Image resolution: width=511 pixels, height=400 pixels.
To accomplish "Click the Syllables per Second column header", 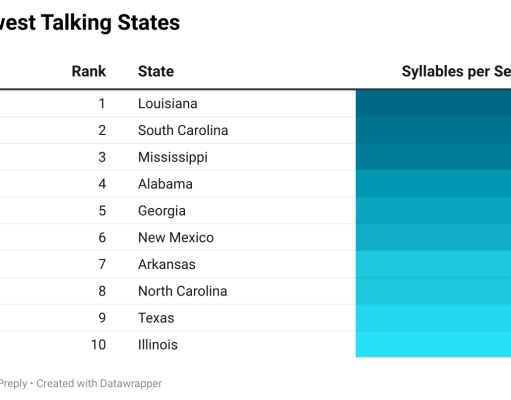I will tap(456, 71).
